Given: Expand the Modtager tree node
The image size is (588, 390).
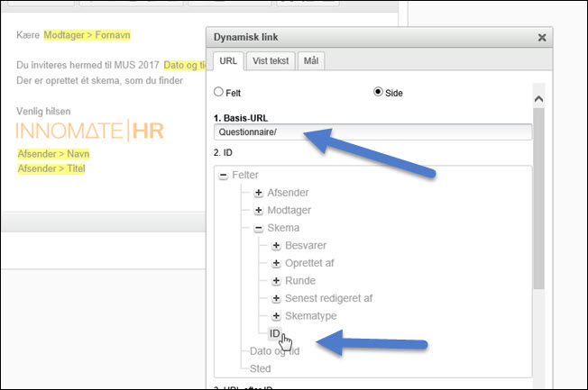Looking at the screenshot, I should pyautogui.click(x=258, y=210).
